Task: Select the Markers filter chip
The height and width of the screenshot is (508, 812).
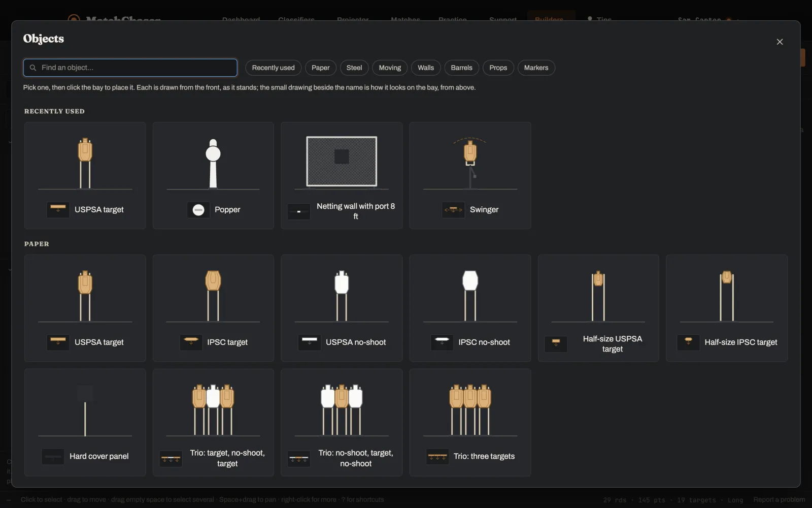Action: pos(536,68)
